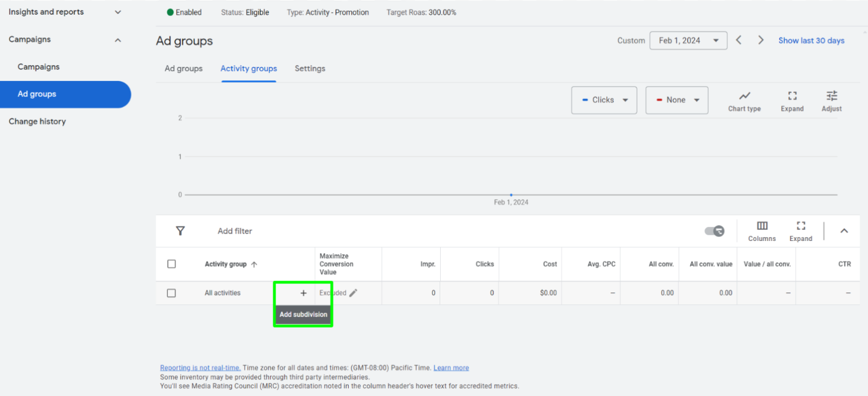Open the Learn more link
The width and height of the screenshot is (868, 396).
(x=451, y=368)
